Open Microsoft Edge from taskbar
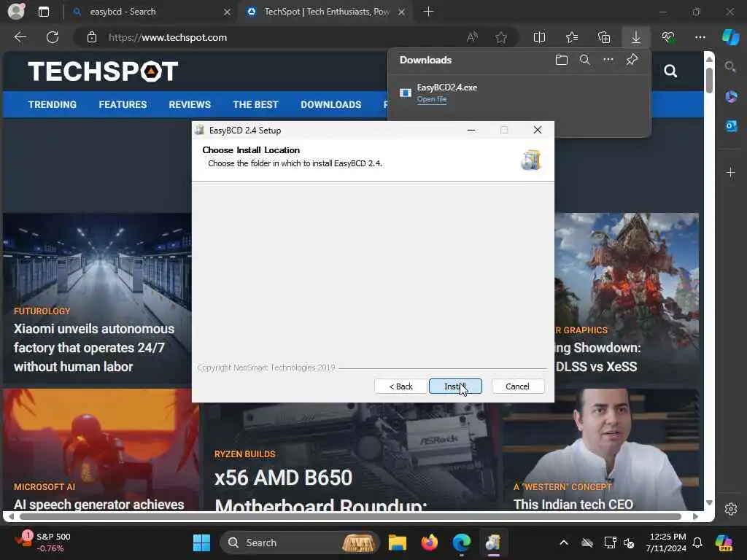Screen dimensions: 747x560 [x=461, y=542]
